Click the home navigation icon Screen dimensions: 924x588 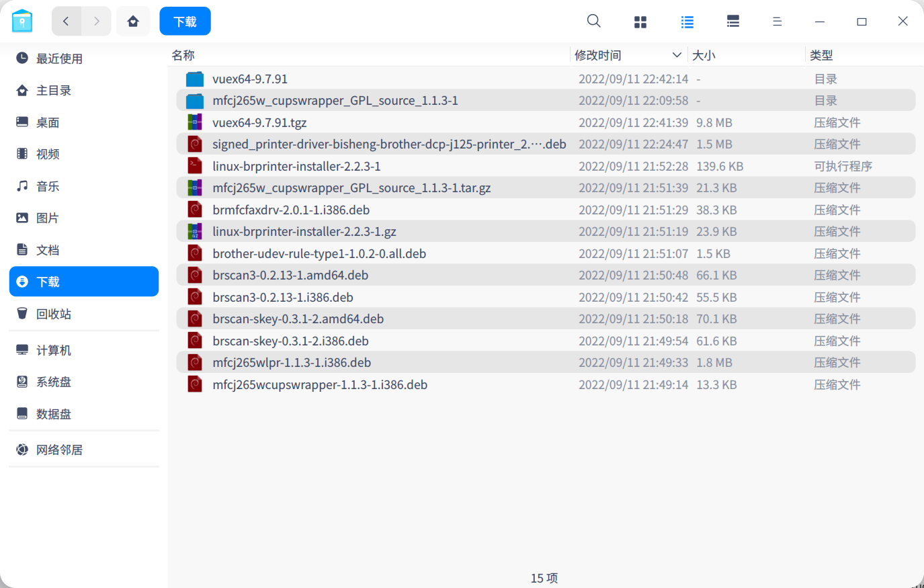click(x=133, y=21)
